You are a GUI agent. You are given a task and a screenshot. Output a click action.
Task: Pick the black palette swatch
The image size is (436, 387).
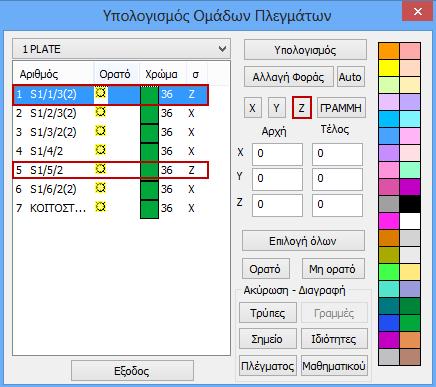[x=410, y=204]
